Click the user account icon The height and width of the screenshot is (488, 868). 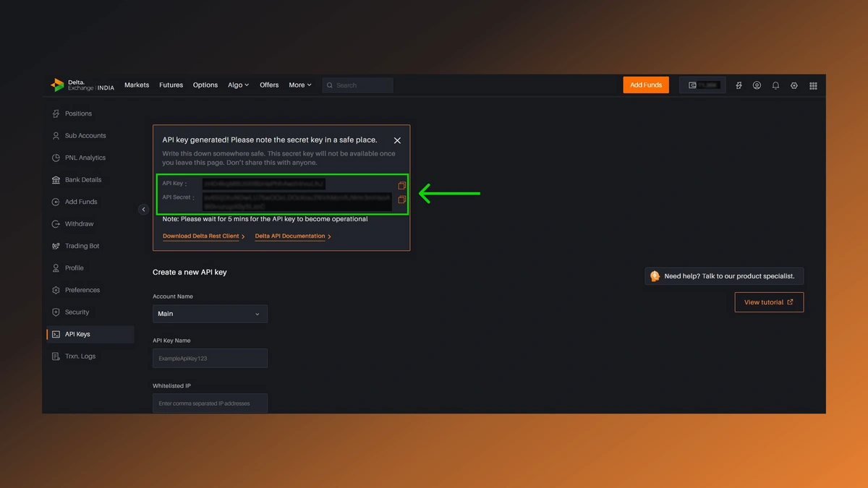click(x=757, y=85)
